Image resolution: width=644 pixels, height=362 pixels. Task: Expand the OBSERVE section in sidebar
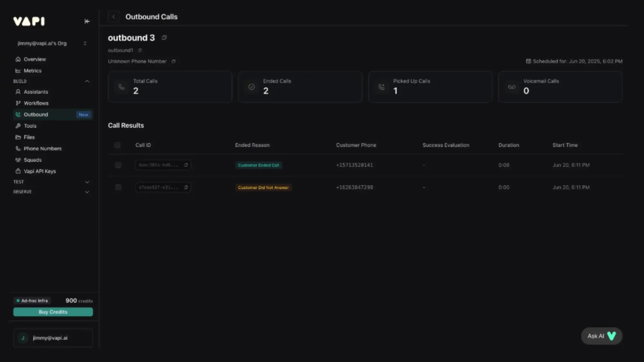tap(87, 192)
